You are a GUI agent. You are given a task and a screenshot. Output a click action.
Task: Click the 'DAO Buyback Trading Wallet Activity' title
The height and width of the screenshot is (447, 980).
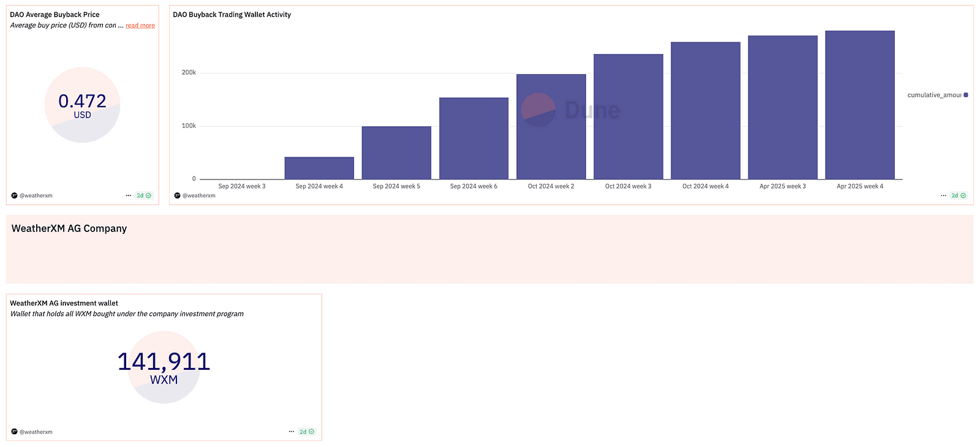pos(232,15)
